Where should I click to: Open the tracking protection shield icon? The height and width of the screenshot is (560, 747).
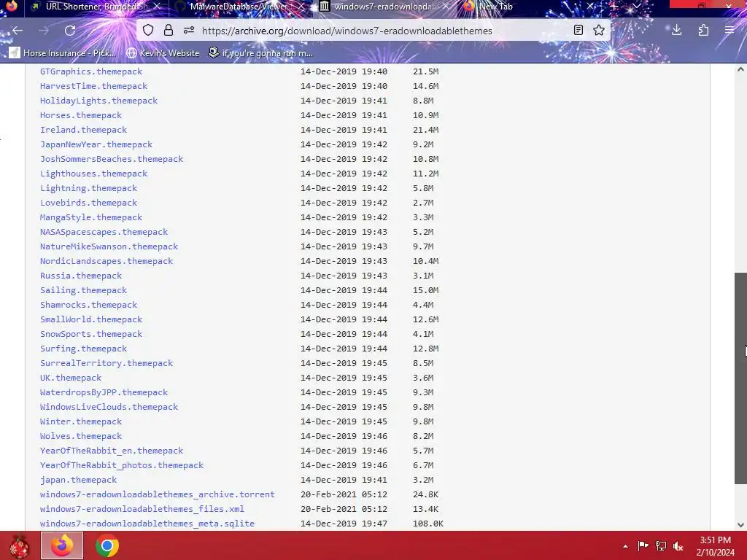tap(148, 31)
